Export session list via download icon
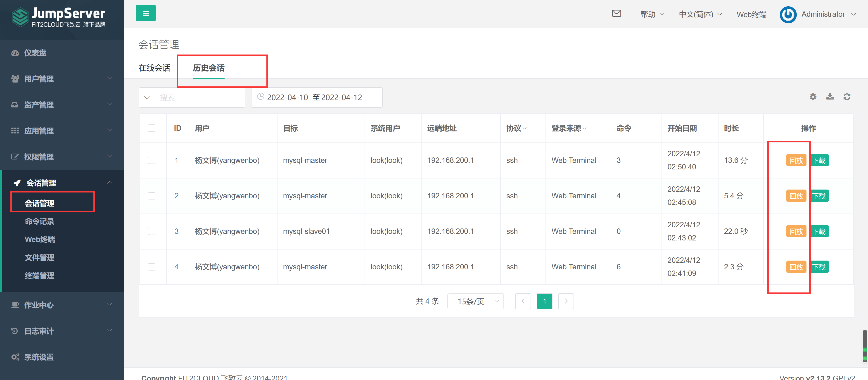 coord(830,97)
